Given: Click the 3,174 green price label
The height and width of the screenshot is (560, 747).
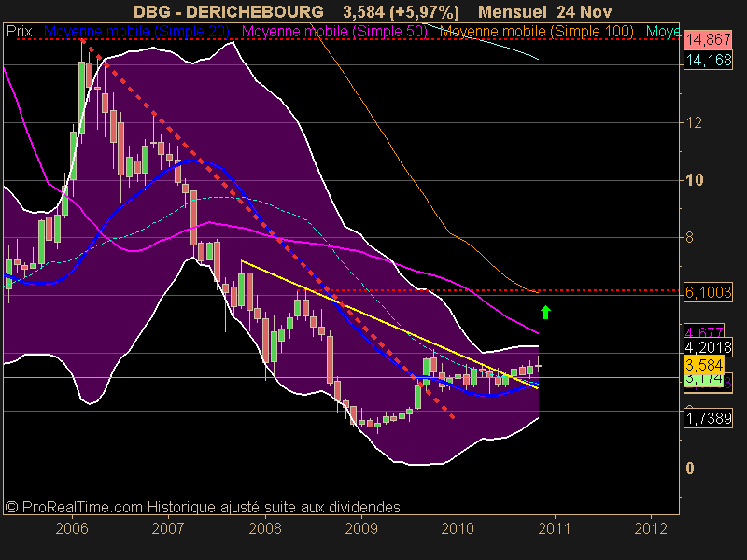Looking at the screenshot, I should 704,380.
